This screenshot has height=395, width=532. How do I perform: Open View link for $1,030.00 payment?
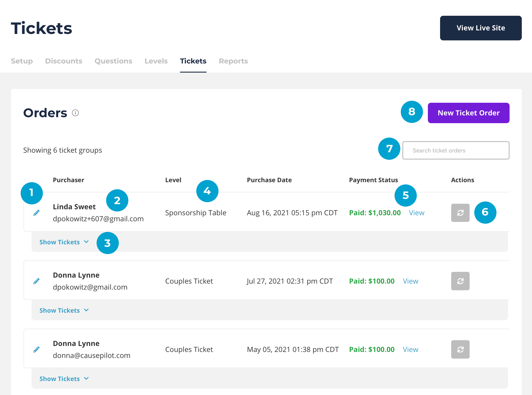[x=417, y=213]
